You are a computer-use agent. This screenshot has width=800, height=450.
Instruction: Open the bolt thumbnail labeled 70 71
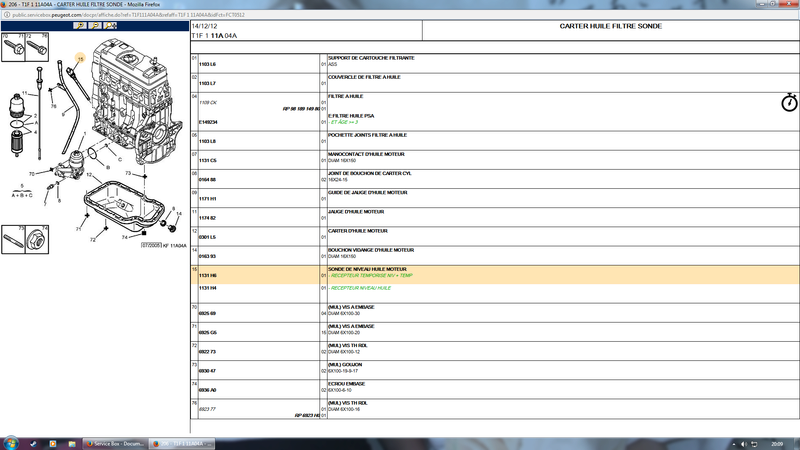(13, 47)
